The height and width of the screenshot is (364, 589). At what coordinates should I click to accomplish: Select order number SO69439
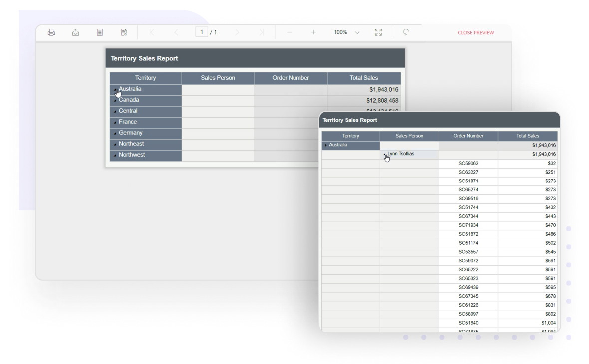click(468, 287)
